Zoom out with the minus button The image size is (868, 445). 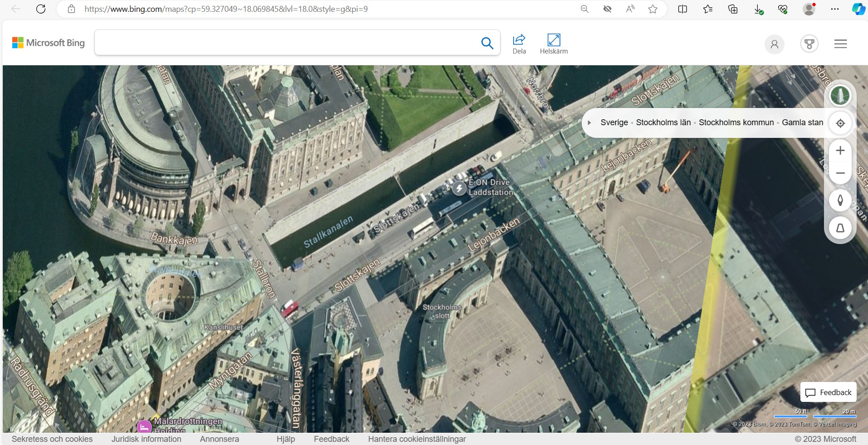pos(840,173)
